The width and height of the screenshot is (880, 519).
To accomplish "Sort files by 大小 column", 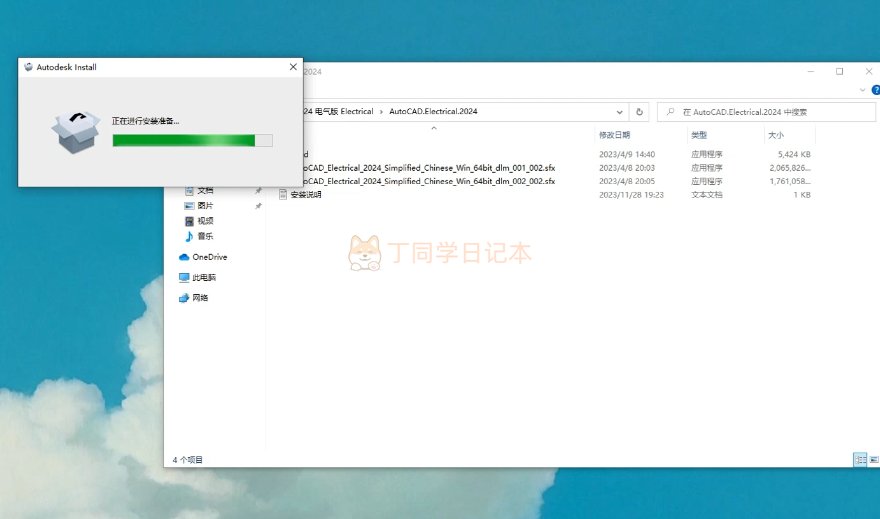I will click(x=776, y=135).
